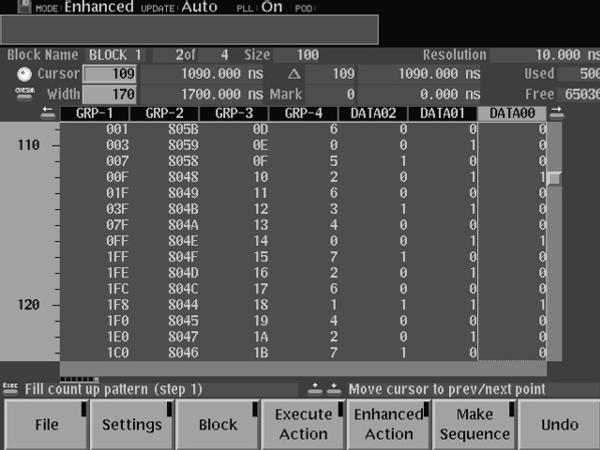The image size is (600, 450).
Task: Open the File menu
Action: [45, 424]
